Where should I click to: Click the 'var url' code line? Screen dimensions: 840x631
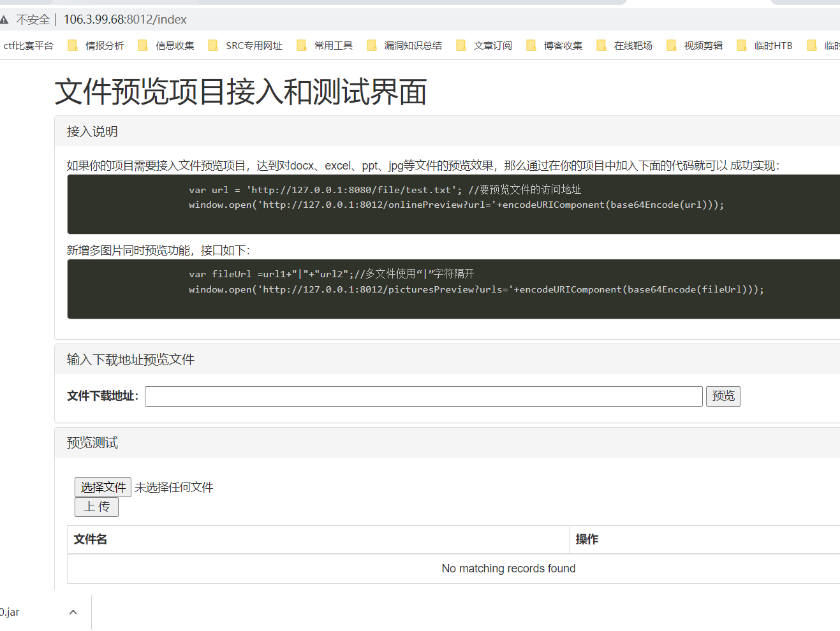pyautogui.click(x=385, y=189)
